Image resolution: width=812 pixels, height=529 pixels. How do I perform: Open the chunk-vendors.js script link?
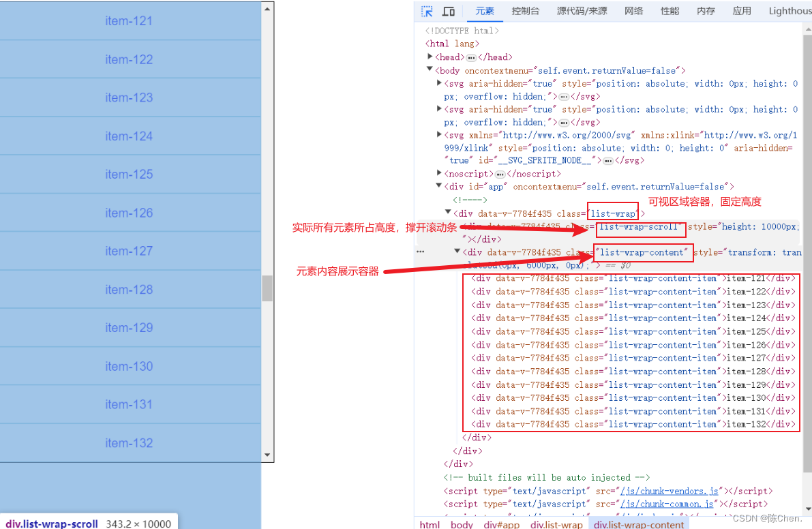coord(670,491)
